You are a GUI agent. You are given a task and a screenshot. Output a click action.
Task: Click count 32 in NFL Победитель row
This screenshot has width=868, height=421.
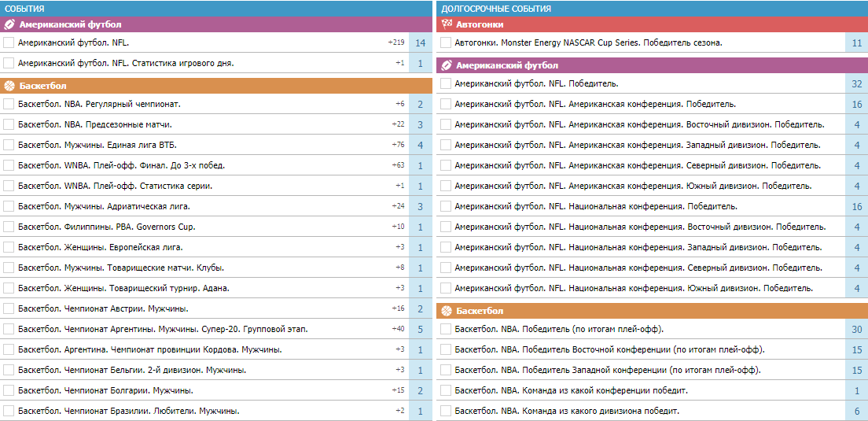point(857,83)
